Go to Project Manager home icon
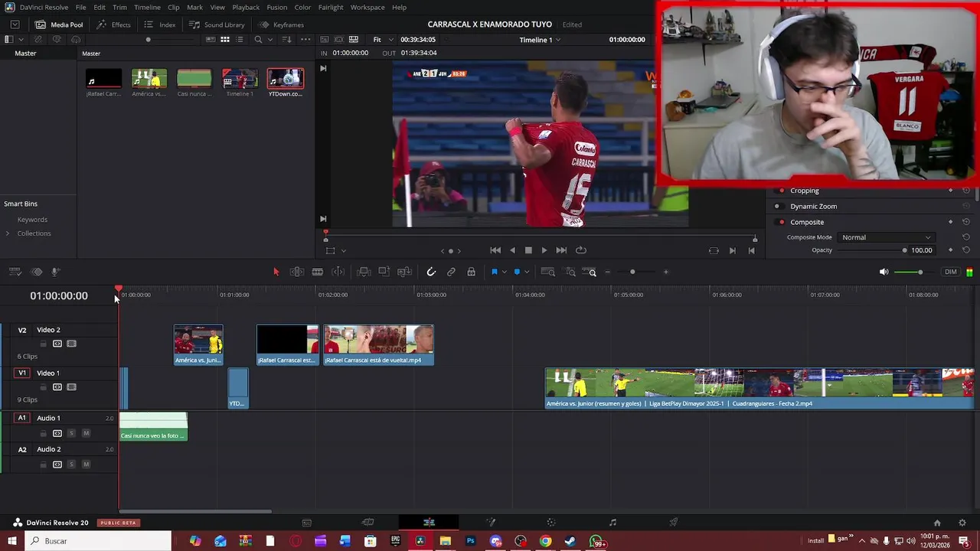Viewport: 980px width, 551px height. tap(937, 523)
